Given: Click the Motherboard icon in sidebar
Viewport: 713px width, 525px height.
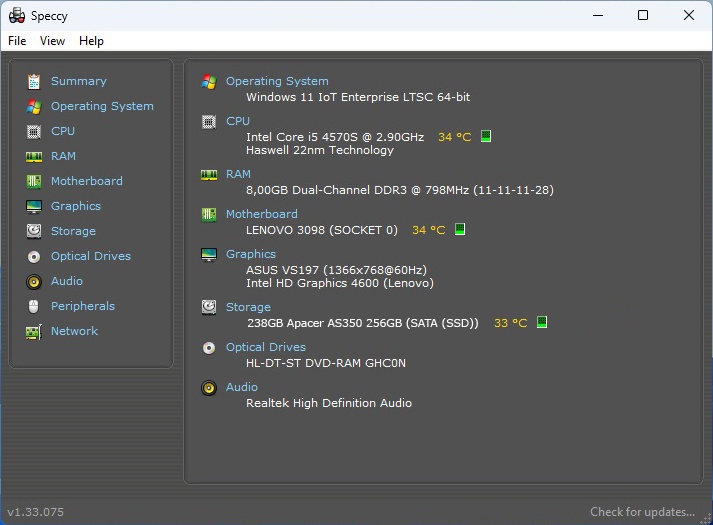Looking at the screenshot, I should coord(34,181).
